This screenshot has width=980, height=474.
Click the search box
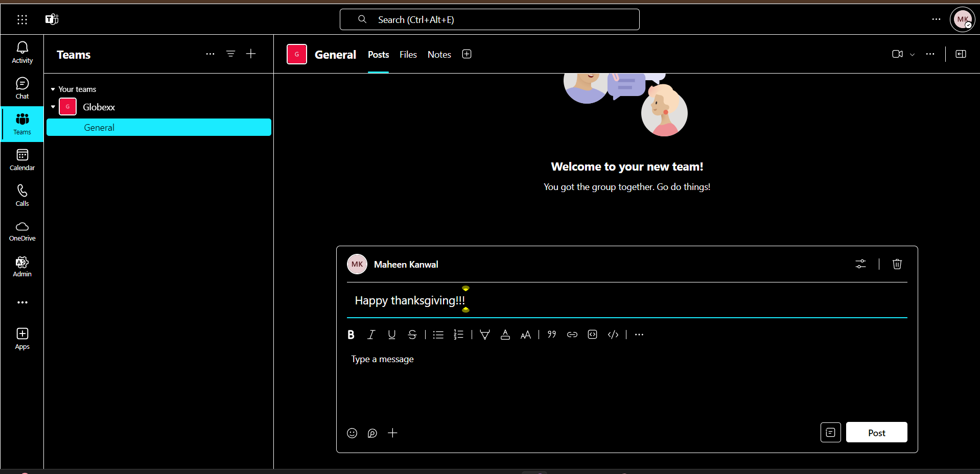click(489, 19)
